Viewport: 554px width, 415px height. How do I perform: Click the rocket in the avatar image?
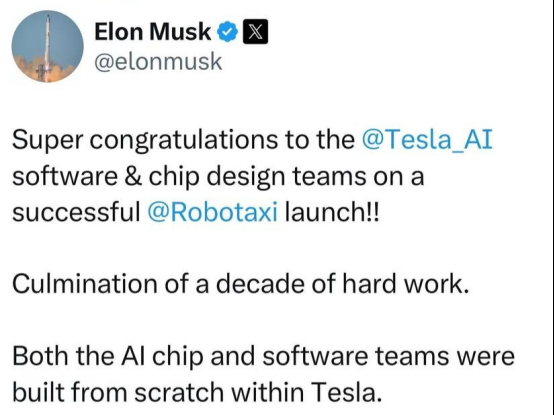(47, 44)
